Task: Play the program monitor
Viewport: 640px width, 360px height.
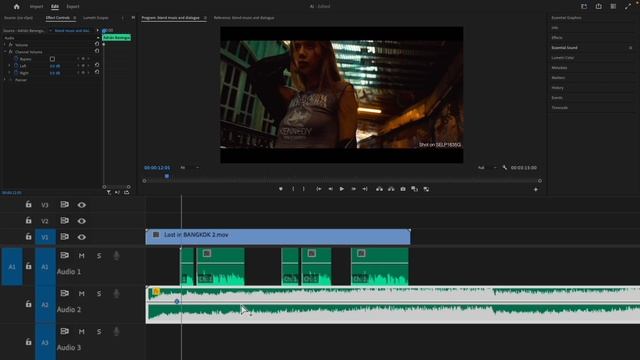Action: point(342,189)
